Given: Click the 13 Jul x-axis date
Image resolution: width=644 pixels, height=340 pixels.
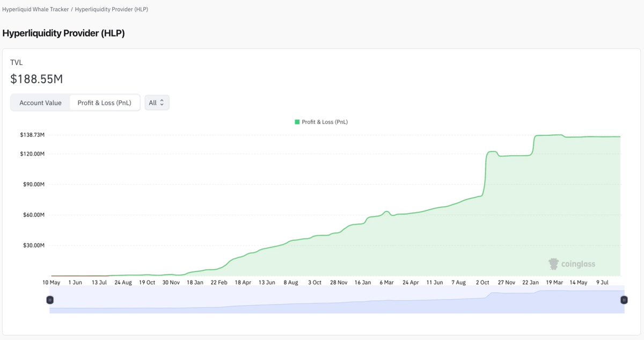Looking at the screenshot, I should click(99, 282).
